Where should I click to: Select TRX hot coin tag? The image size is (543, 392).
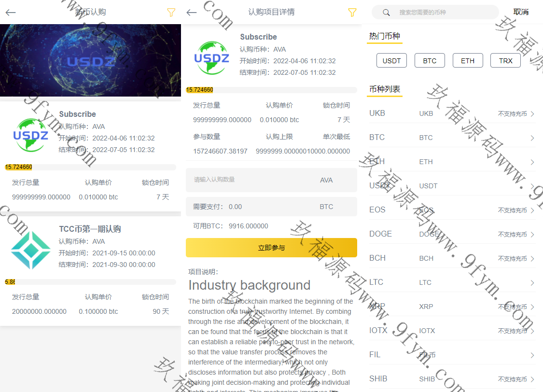pos(505,61)
